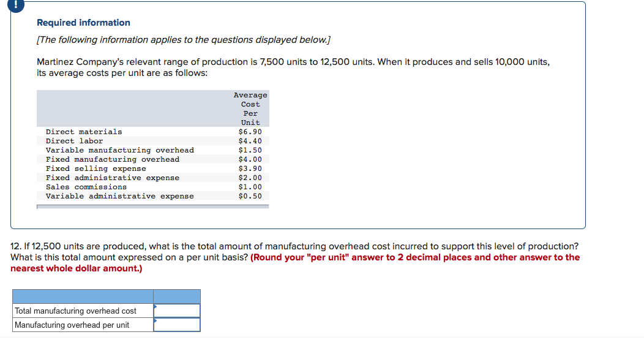Click the $2.00 cost value
Screen dimensions: 644x340
(x=250, y=178)
